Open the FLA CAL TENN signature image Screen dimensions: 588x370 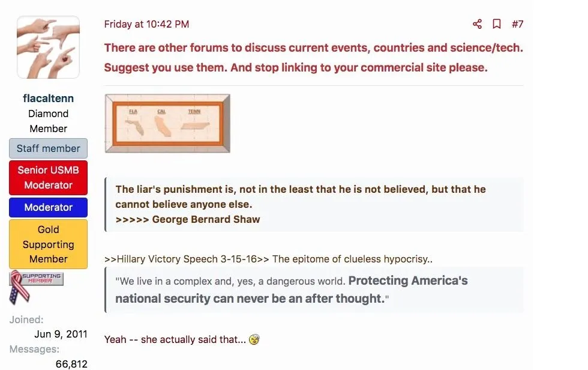(x=167, y=123)
